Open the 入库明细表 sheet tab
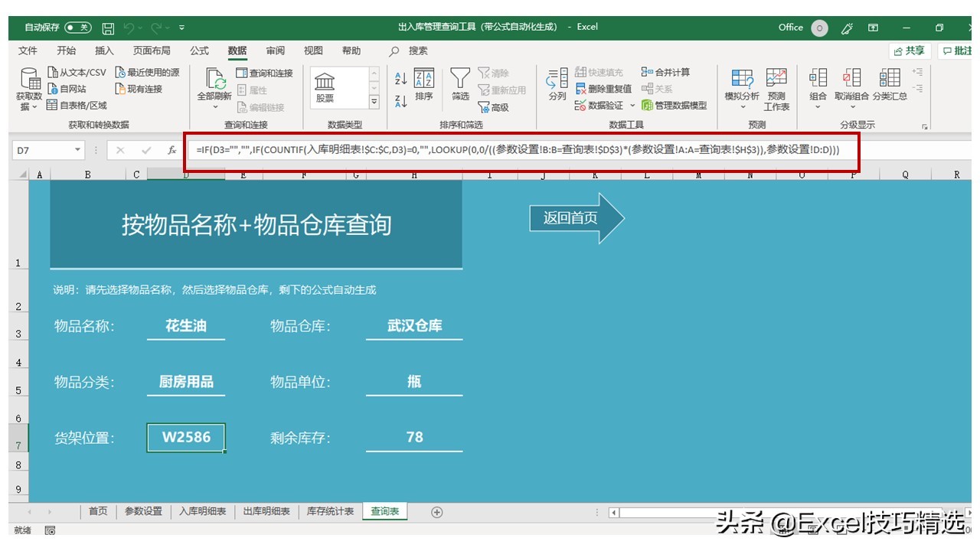Image resolution: width=980 pixels, height=551 pixels. click(203, 511)
